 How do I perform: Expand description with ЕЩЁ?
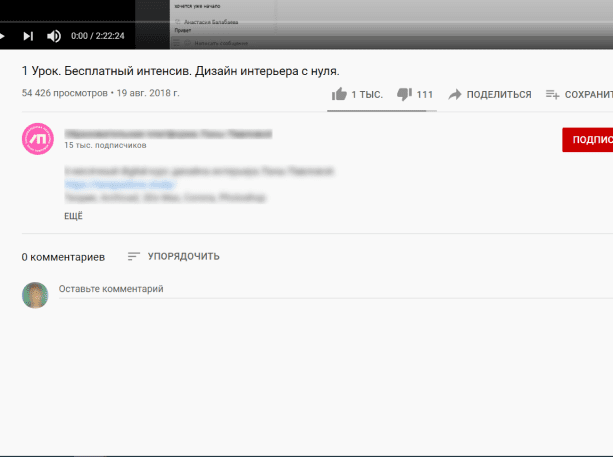[x=73, y=216]
